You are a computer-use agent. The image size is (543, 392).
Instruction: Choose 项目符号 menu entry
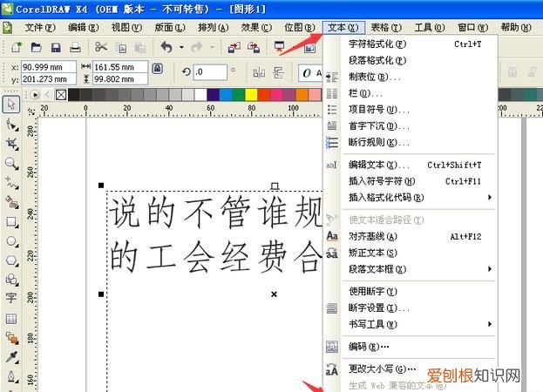point(411,110)
